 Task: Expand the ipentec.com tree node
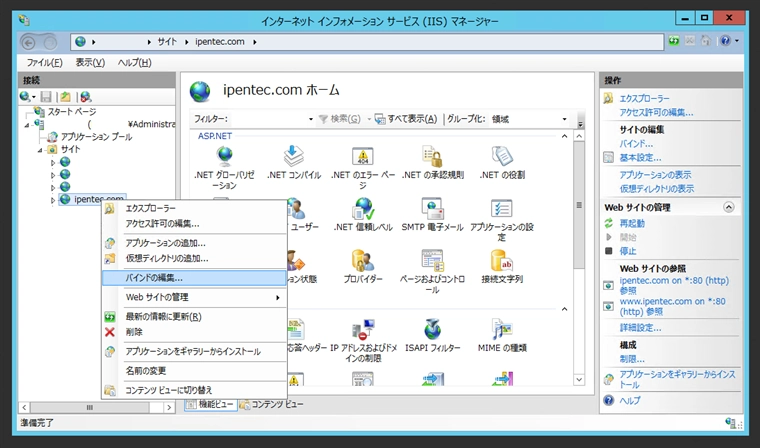pyautogui.click(x=53, y=200)
